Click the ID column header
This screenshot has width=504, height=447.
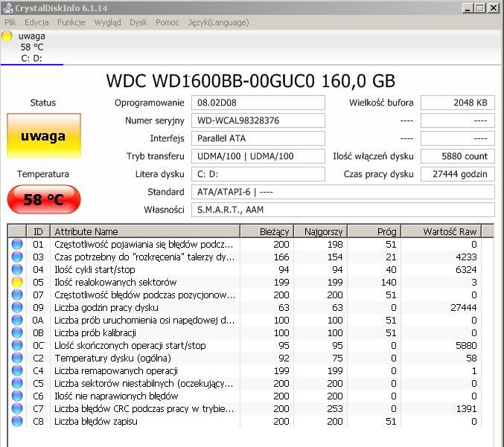tap(38, 231)
